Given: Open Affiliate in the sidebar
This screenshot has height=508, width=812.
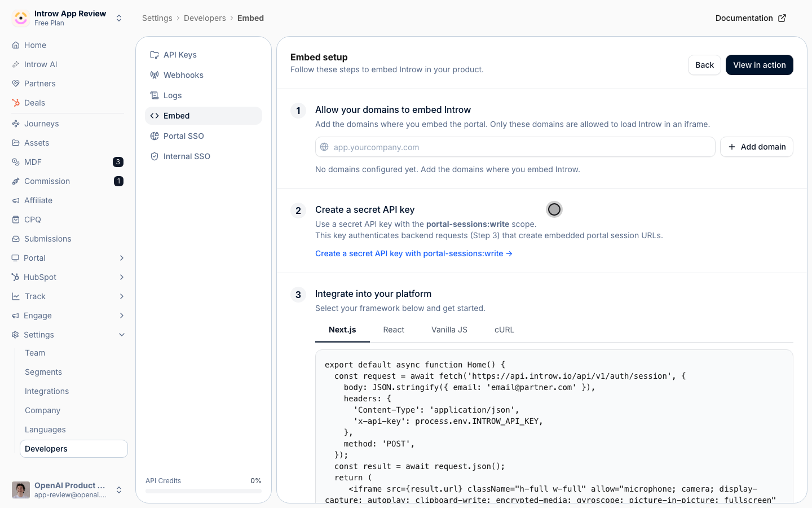Looking at the screenshot, I should [68, 200].
